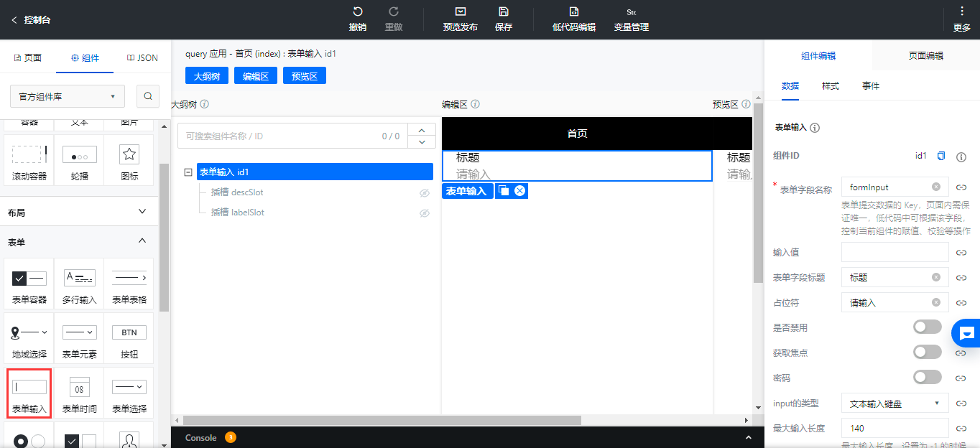Select the 表单元素 component
This screenshot has height=448, width=980.
79,340
